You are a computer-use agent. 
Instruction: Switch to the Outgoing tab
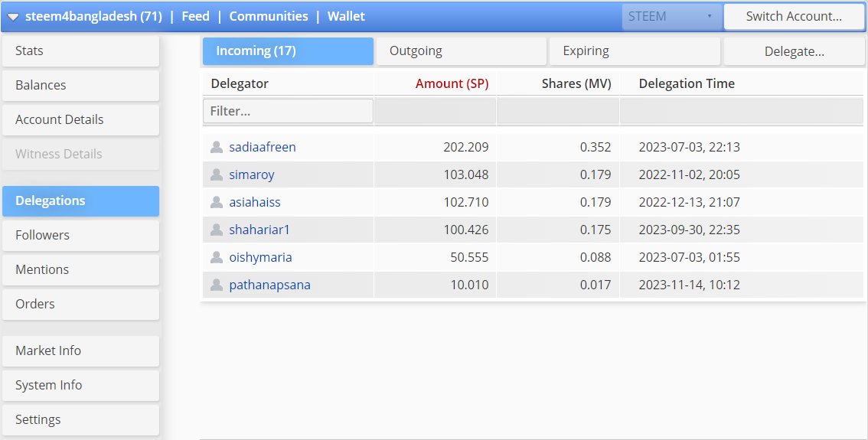point(461,51)
